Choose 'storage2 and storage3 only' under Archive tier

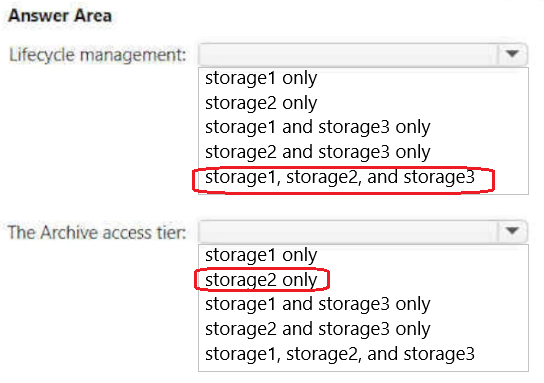pos(317,329)
